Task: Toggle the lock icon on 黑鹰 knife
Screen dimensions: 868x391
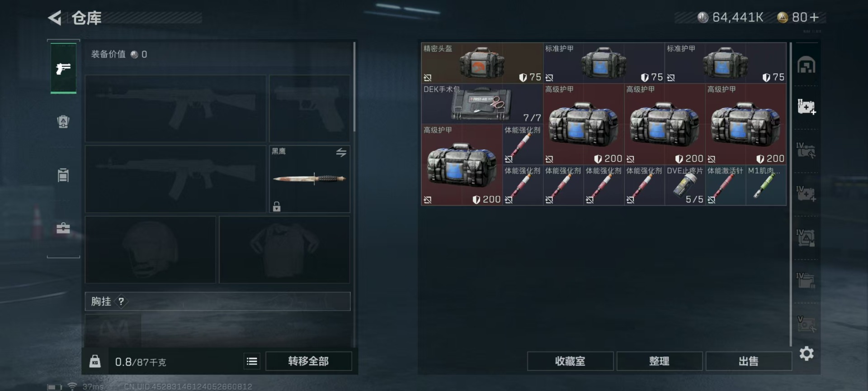Action: point(277,206)
